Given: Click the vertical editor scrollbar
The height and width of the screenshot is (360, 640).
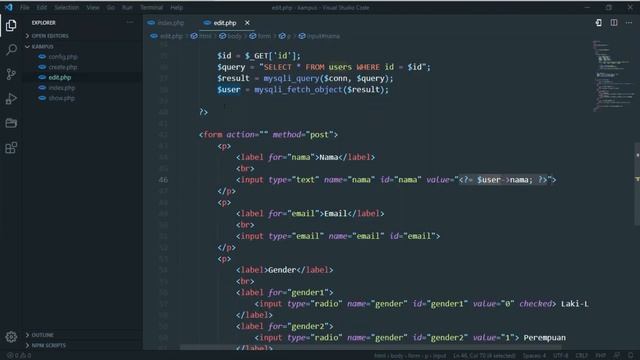Looking at the screenshot, I should tap(637, 184).
